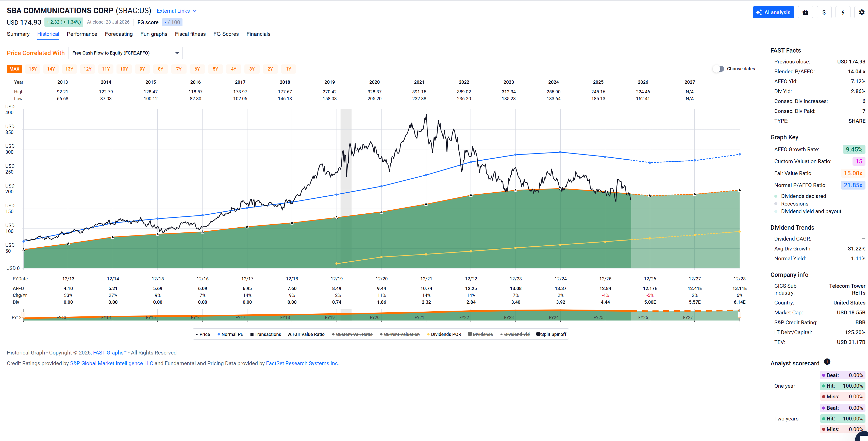This screenshot has height=441, width=868.
Task: Open the Fun graphs tab
Action: click(x=154, y=34)
